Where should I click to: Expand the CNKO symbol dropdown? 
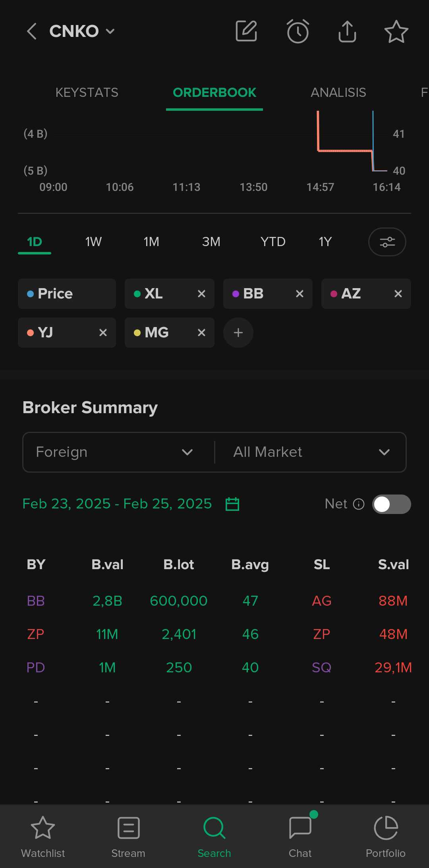pyautogui.click(x=110, y=31)
